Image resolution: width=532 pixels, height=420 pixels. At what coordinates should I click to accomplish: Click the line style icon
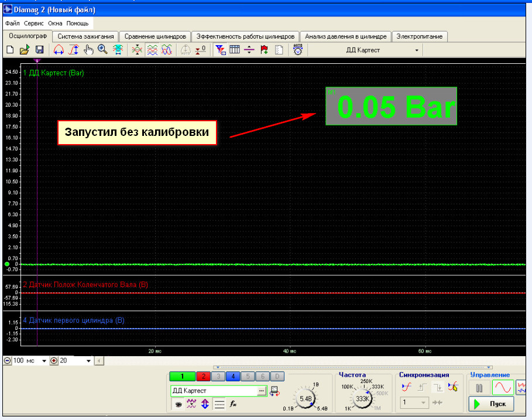219,404
